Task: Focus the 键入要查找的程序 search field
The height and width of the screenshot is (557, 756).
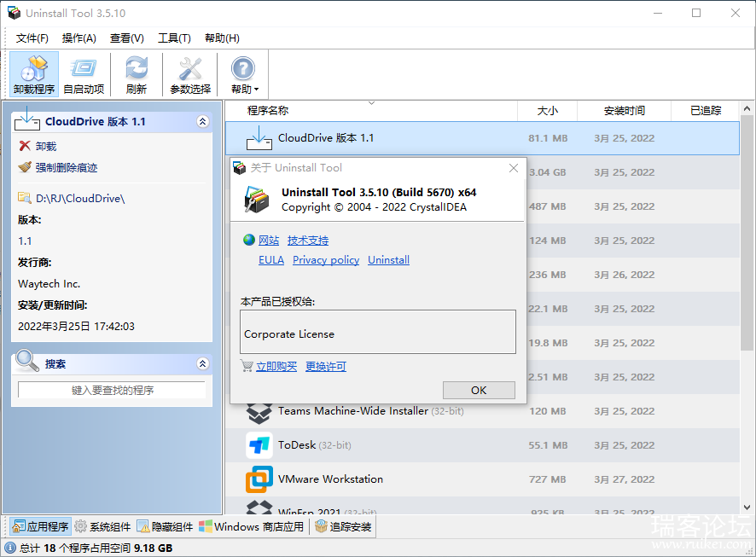Action: pos(112,391)
